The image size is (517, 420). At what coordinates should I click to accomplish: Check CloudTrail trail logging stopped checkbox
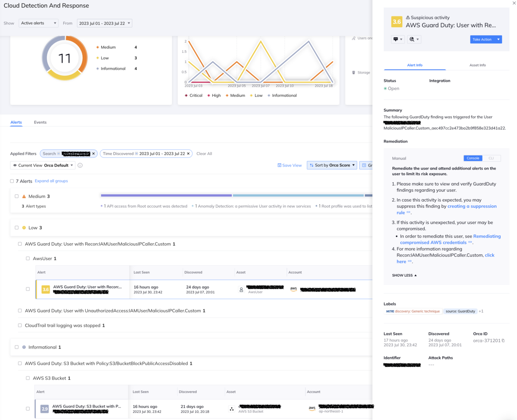(x=20, y=325)
